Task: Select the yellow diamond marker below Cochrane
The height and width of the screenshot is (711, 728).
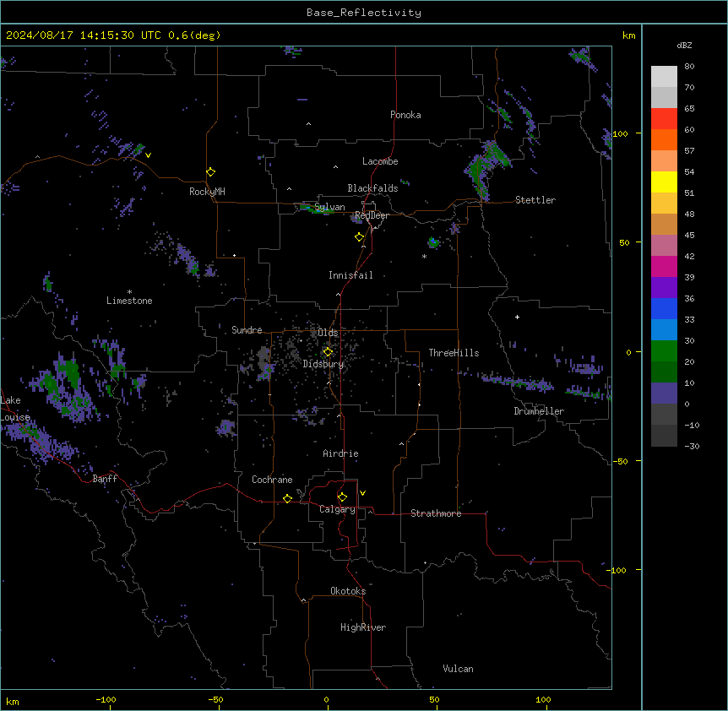Action: click(287, 498)
